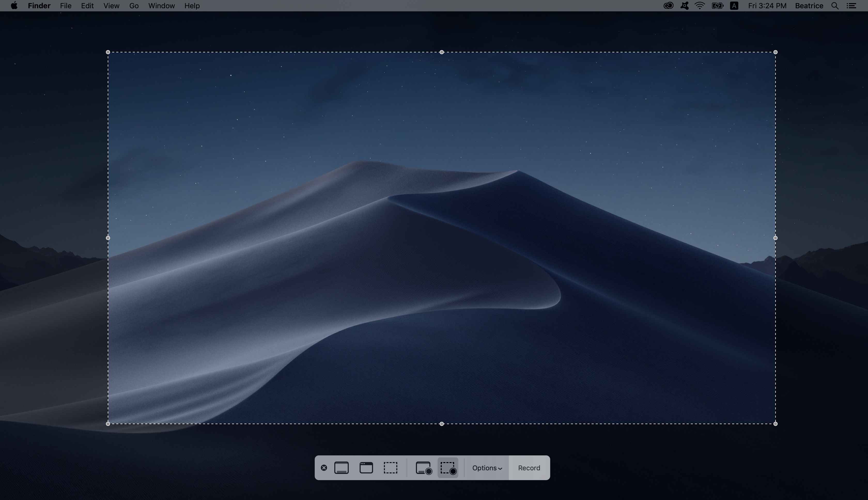The height and width of the screenshot is (500, 868).
Task: Select the capture entire screen icon
Action: click(340, 468)
